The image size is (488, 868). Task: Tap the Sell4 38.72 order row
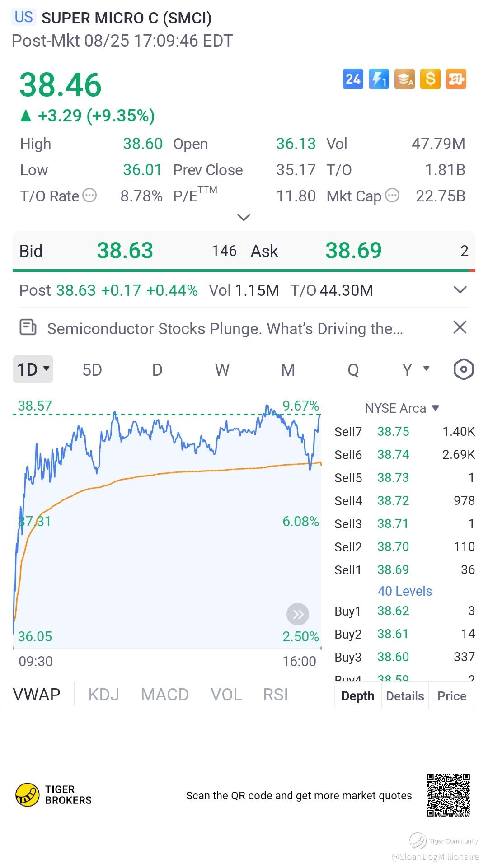[x=405, y=501]
